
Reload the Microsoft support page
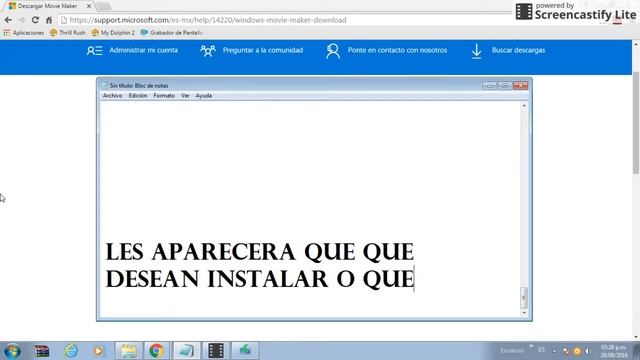pyautogui.click(x=35, y=20)
